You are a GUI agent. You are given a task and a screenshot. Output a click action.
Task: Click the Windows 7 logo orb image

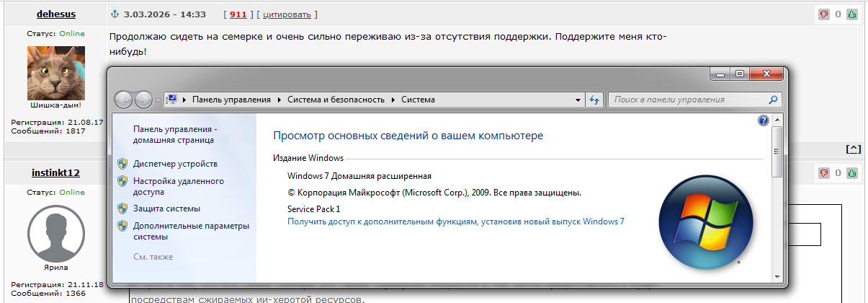coord(706,221)
